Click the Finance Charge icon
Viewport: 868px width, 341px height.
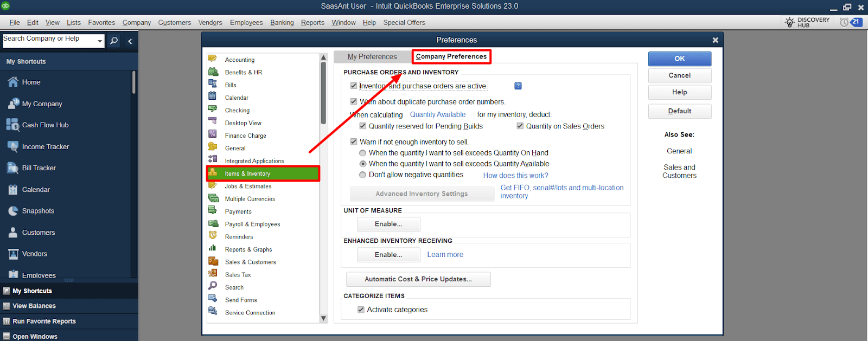[213, 134]
